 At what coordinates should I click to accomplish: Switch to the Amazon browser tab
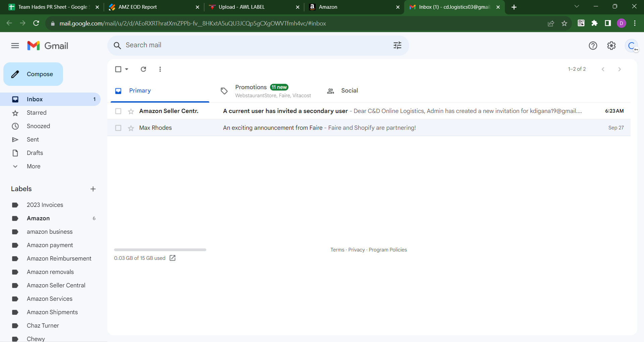354,7
